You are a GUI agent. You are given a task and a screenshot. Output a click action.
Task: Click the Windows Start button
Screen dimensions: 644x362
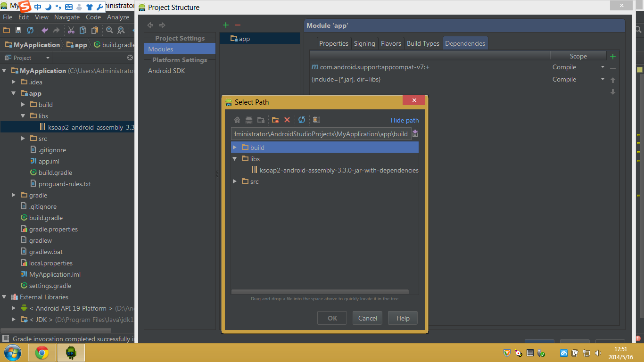point(12,353)
